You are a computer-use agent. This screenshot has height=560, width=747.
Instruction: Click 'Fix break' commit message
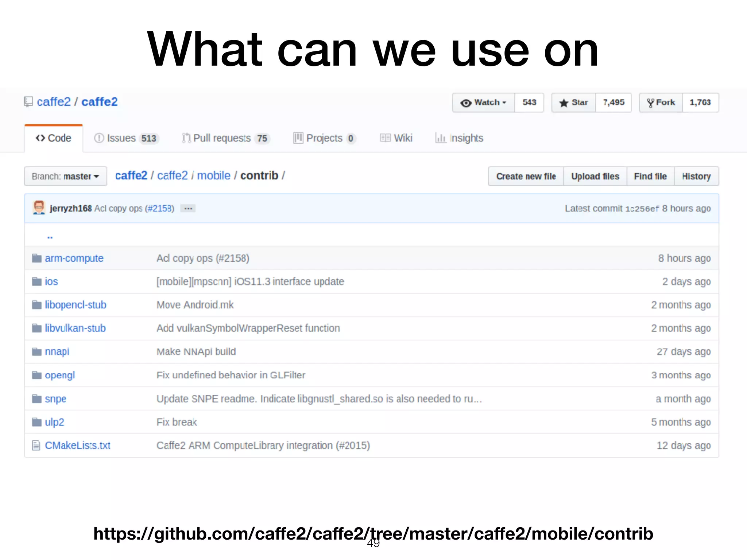pos(177,422)
